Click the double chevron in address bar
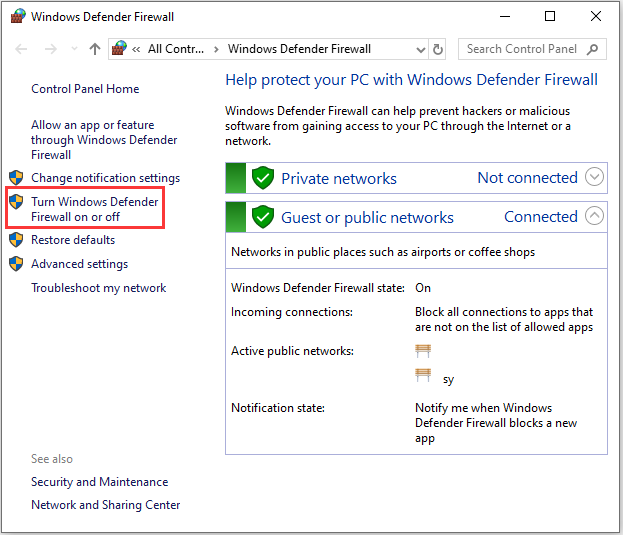 (136, 49)
